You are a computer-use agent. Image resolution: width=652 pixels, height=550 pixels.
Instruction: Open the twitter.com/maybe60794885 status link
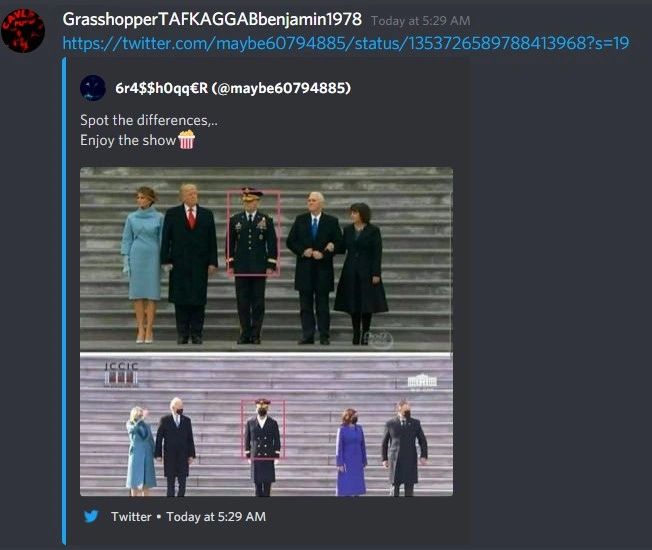click(x=346, y=43)
